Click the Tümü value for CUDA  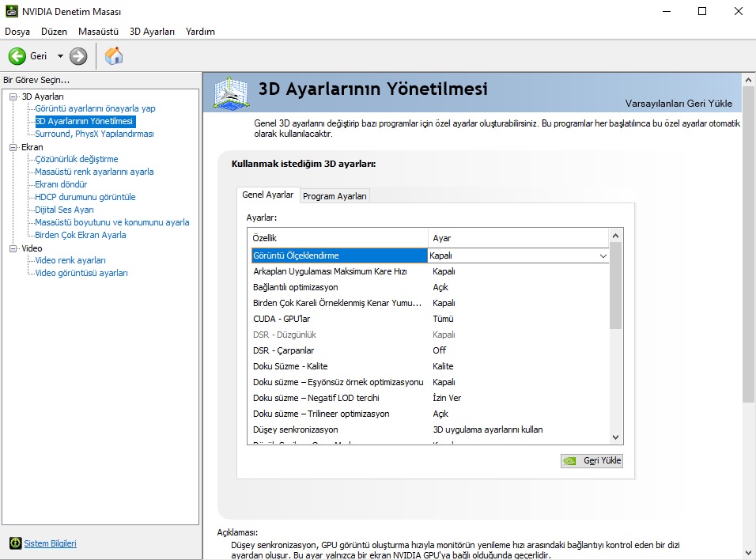tap(443, 320)
